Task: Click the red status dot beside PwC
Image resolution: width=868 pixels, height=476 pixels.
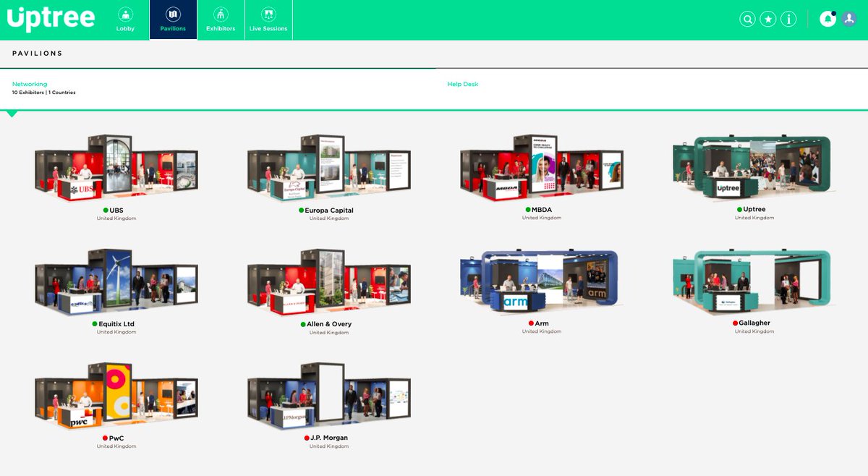Action: tap(105, 438)
